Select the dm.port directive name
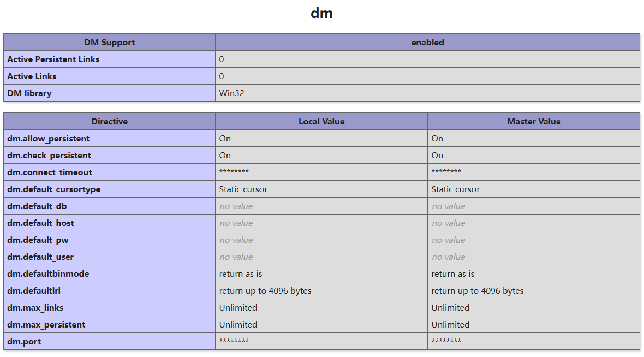644x357 pixels. (24, 342)
